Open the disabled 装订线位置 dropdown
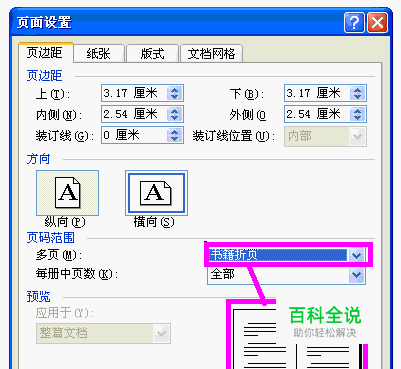This screenshot has height=369, width=401. [x=325, y=136]
